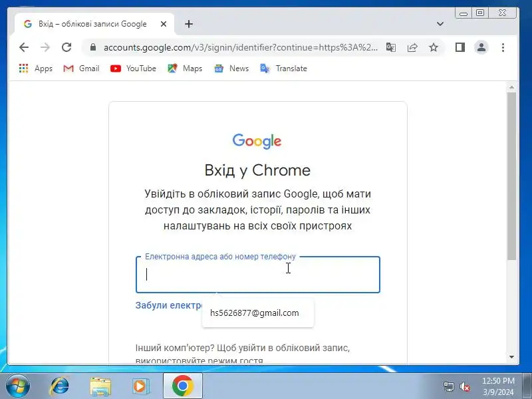532x399 pixels.
Task: Click the 'Вхід у Chrome' heading
Action: click(x=257, y=170)
